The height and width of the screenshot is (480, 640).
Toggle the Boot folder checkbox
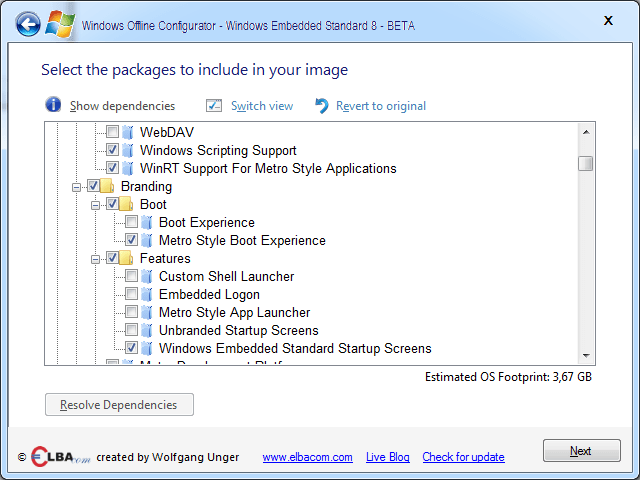(112, 204)
